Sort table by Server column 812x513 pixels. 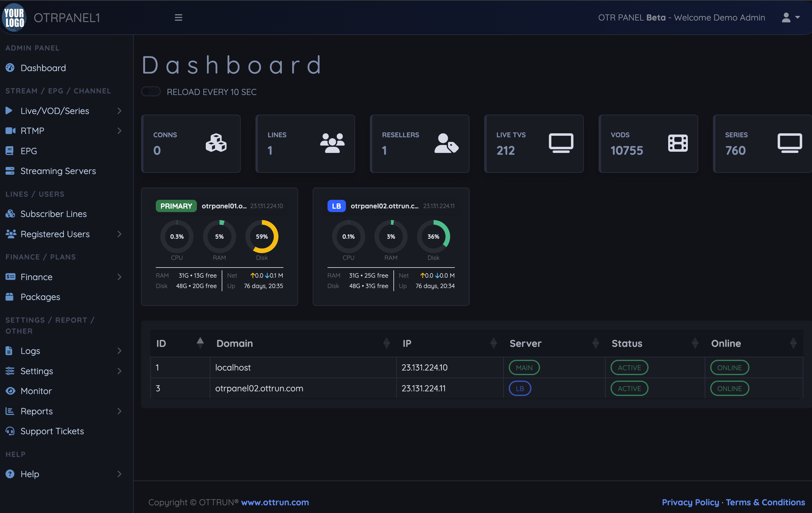pos(554,343)
